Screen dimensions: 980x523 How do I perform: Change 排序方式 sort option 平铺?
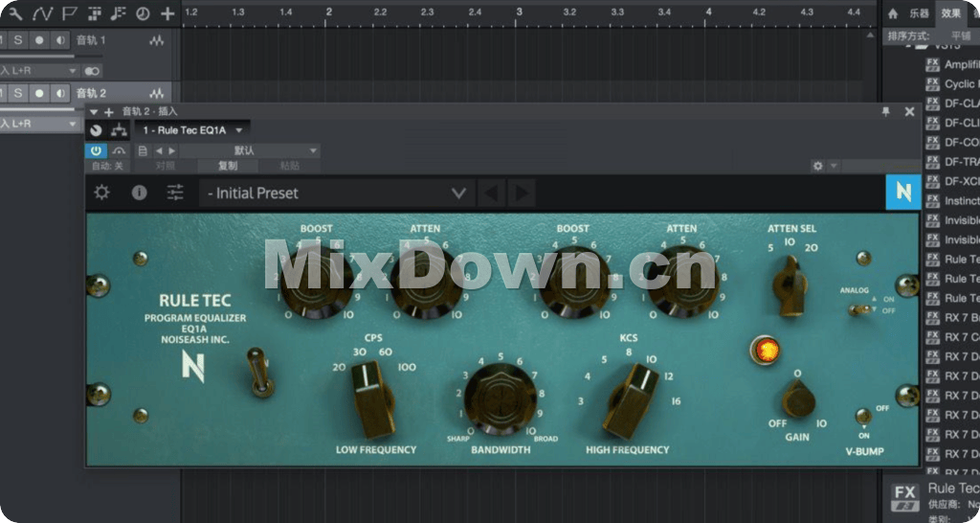pyautogui.click(x=961, y=36)
